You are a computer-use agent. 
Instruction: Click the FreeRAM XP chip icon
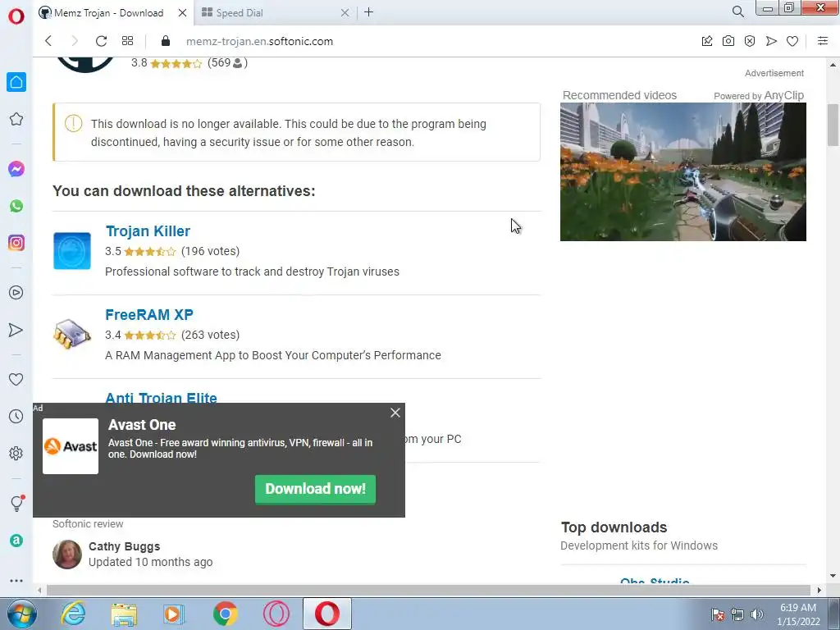[72, 334]
